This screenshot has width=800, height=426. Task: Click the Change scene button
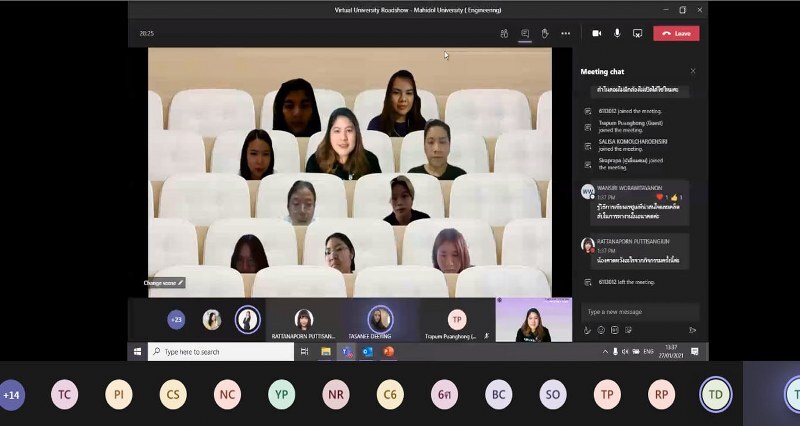tap(164, 283)
